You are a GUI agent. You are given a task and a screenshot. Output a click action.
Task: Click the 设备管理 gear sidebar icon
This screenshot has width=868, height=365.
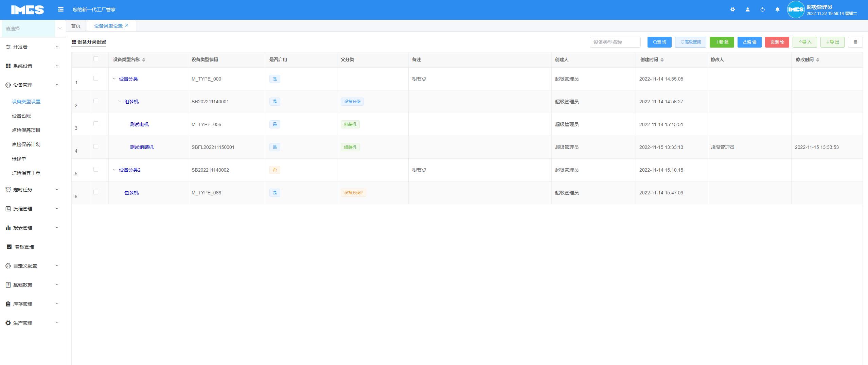click(x=8, y=85)
